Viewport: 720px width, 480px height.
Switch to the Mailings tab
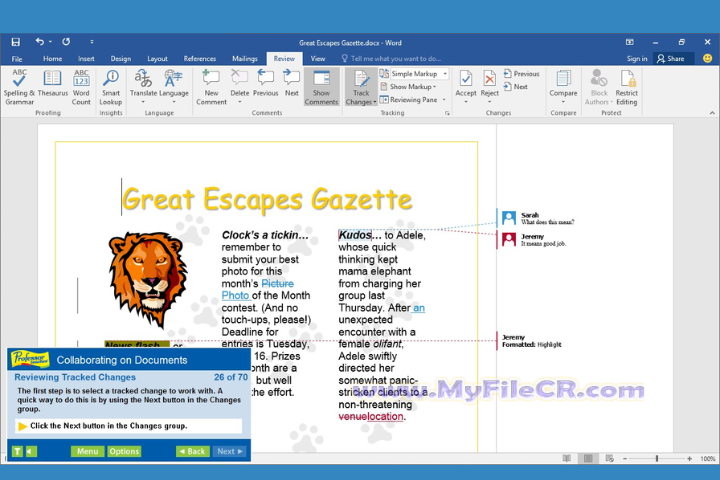[245, 59]
